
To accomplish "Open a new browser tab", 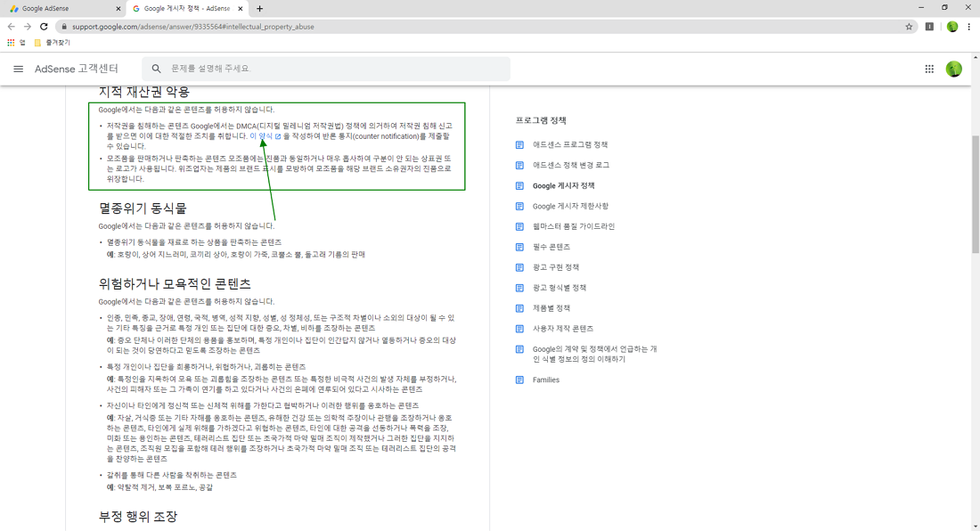I will click(259, 9).
